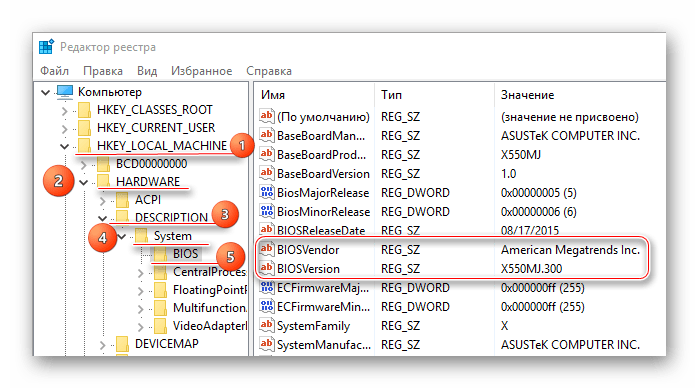Open the Вид menu

tap(147, 71)
